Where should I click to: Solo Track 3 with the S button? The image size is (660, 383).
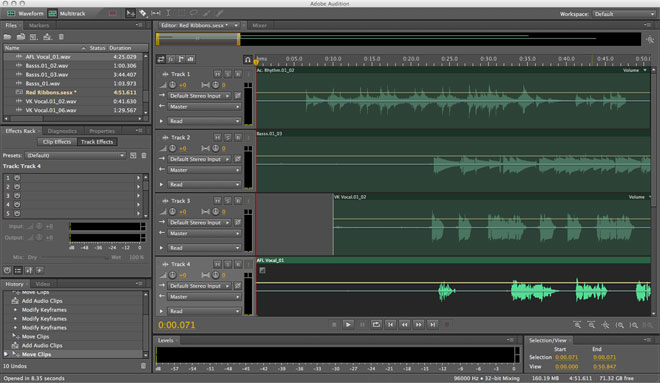pyautogui.click(x=228, y=201)
